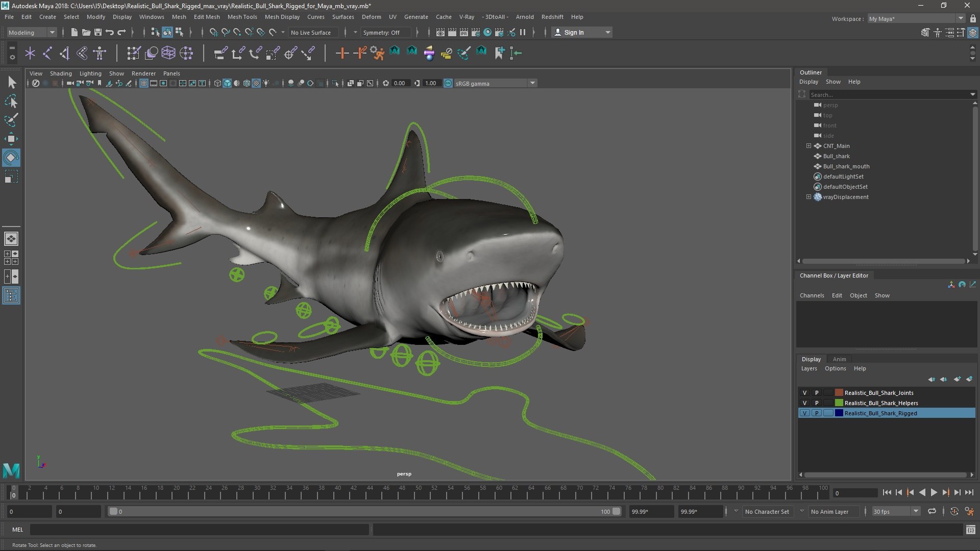Click the IPR render icon
Screen dimensions: 980x551
[464, 32]
